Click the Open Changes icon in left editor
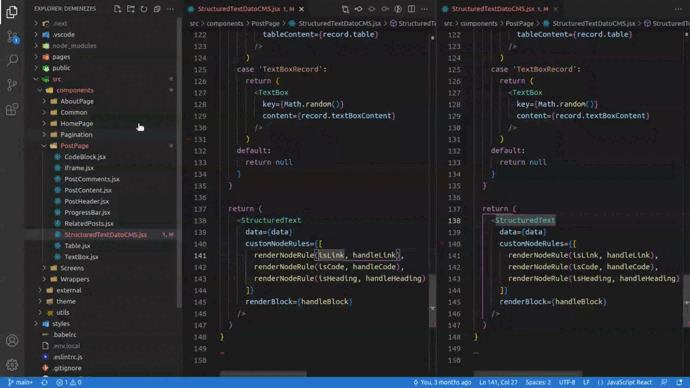The height and width of the screenshot is (388, 690). pos(345,9)
